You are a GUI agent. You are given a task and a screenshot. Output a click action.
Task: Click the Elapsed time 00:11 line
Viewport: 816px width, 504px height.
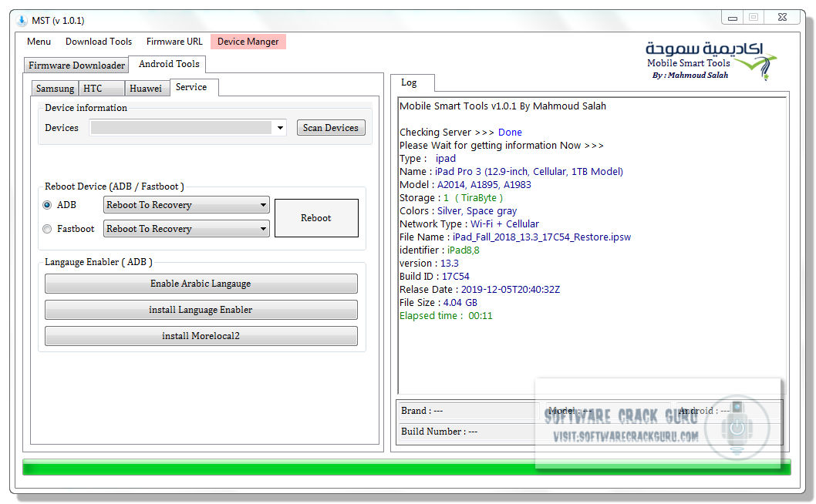tap(446, 316)
